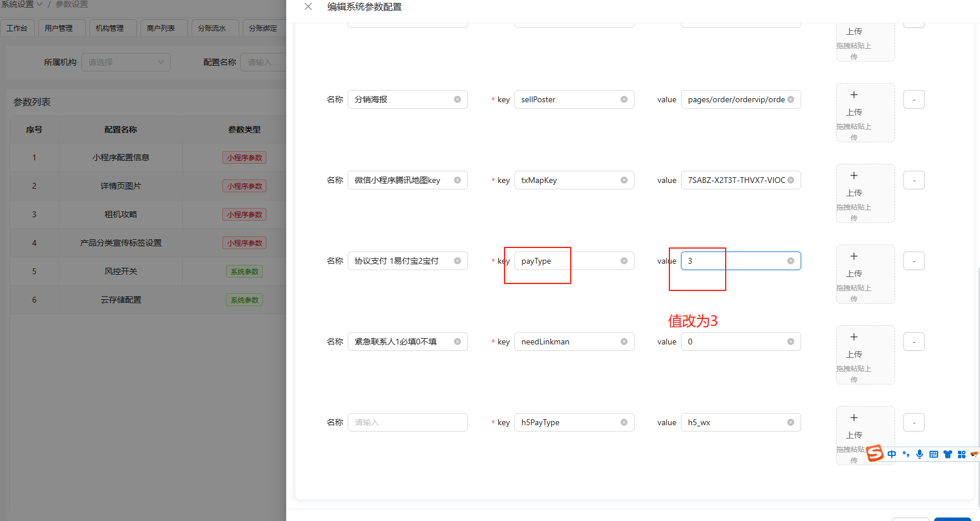Viewport: 980px width, 521px height.
Task: Open Sogou soft keyboard
Action: click(x=934, y=454)
